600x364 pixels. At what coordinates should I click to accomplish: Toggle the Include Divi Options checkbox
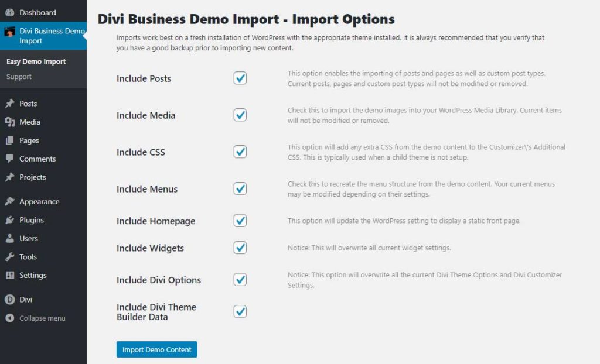click(240, 280)
